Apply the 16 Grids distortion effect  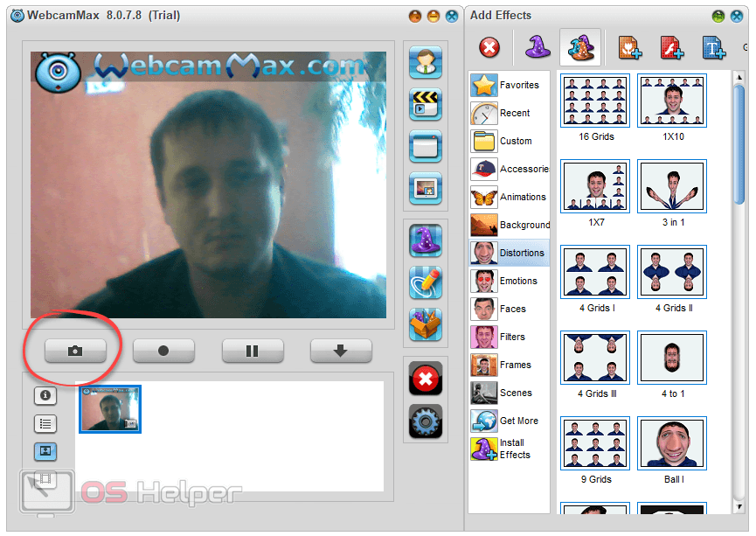coord(595,108)
